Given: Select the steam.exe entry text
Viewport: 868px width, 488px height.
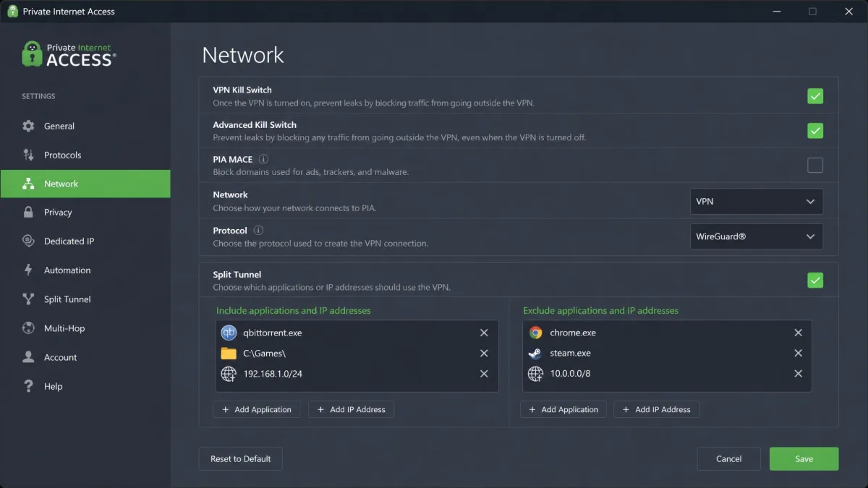Looking at the screenshot, I should coord(570,354).
